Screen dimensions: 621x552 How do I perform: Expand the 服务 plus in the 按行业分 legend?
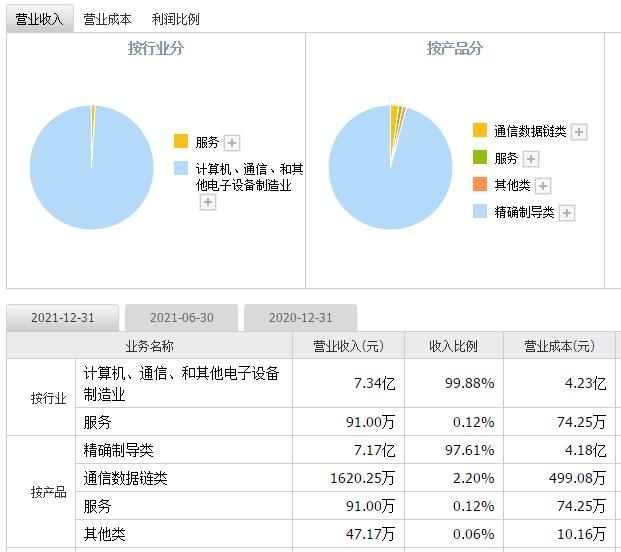232,143
